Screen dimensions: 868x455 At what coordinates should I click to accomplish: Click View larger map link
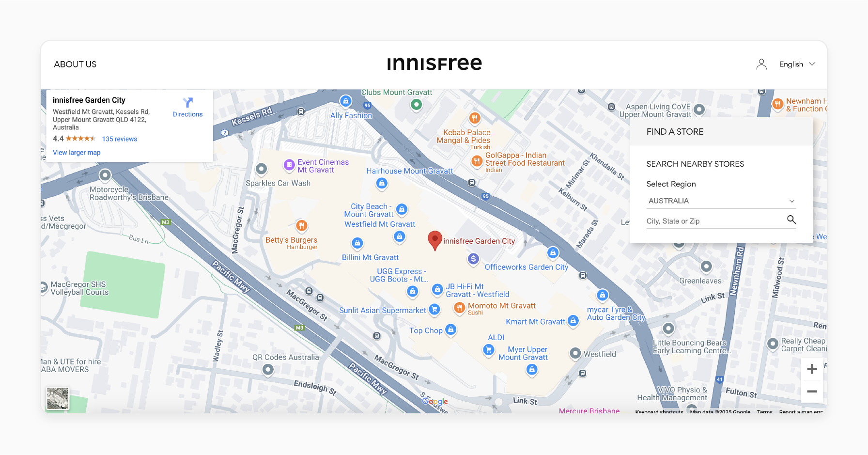point(77,153)
